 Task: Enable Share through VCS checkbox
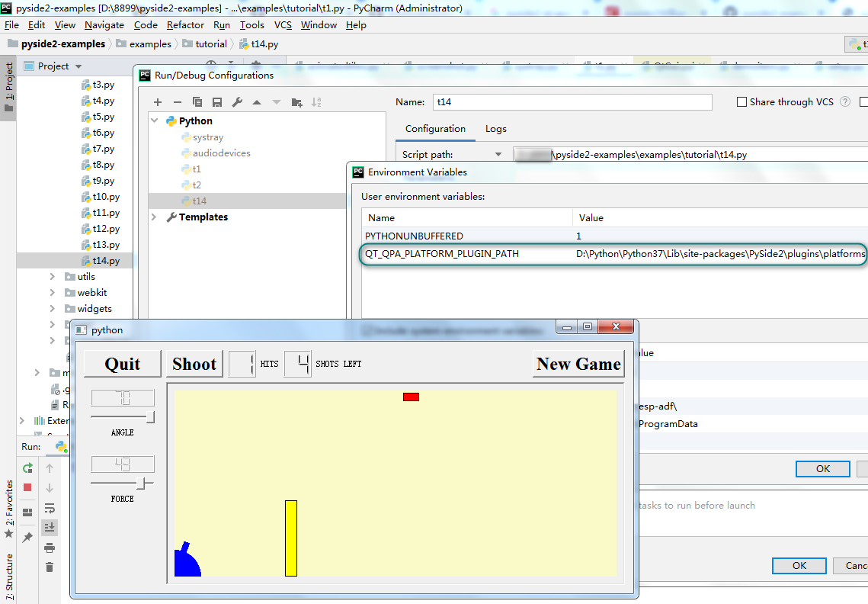[x=741, y=102]
